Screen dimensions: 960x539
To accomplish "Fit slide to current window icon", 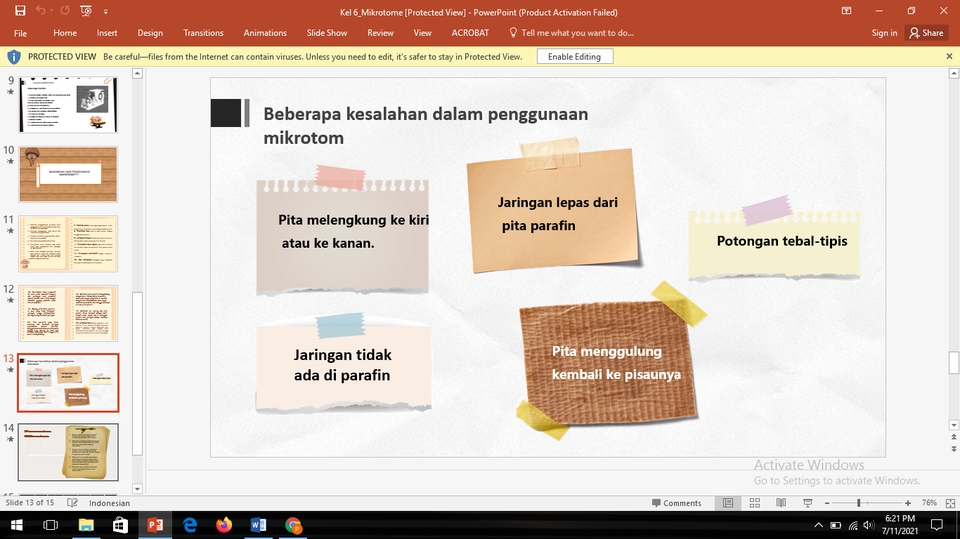I will click(x=950, y=503).
